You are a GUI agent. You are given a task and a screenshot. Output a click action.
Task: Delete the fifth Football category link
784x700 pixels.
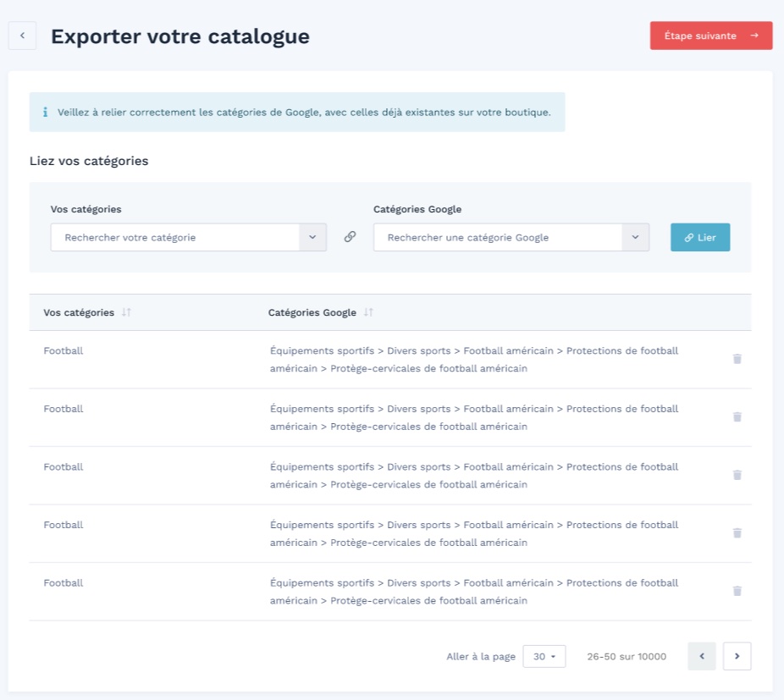(737, 591)
